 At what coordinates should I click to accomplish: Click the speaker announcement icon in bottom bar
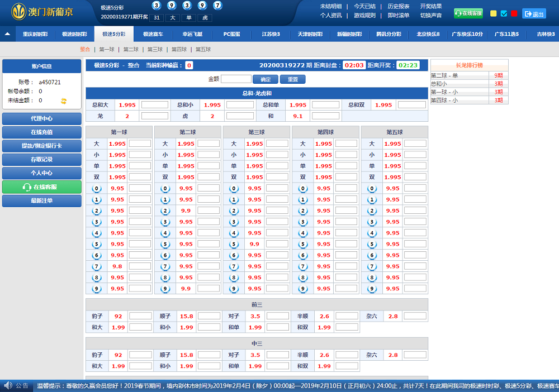coord(8,385)
